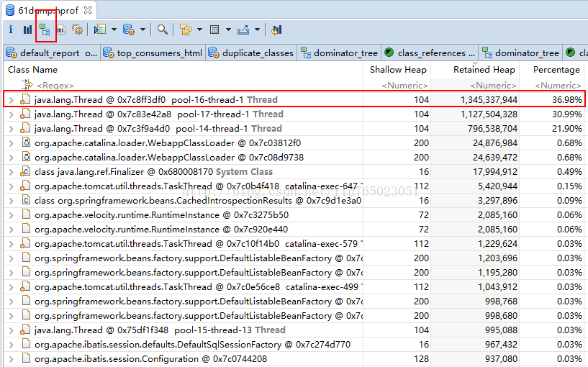This screenshot has width=588, height=367.
Task: Open the OQL query editor
Action: pyautogui.click(x=61, y=30)
